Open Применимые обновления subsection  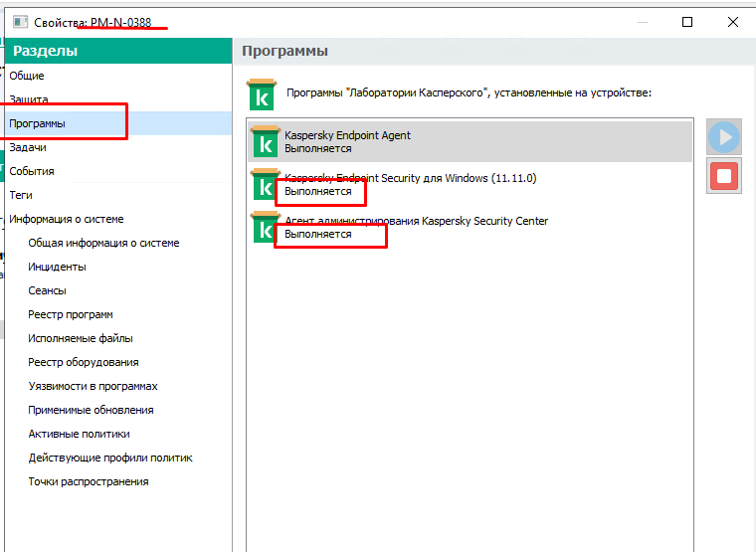[92, 410]
